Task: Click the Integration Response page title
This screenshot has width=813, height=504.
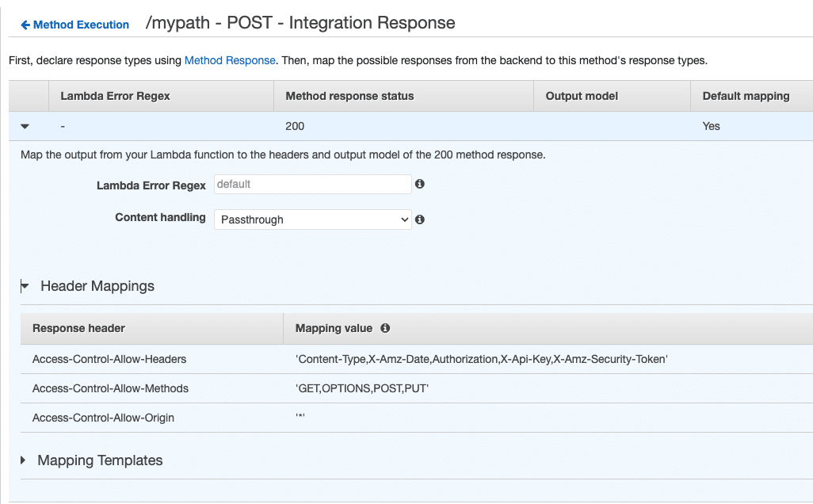Action: click(x=297, y=23)
